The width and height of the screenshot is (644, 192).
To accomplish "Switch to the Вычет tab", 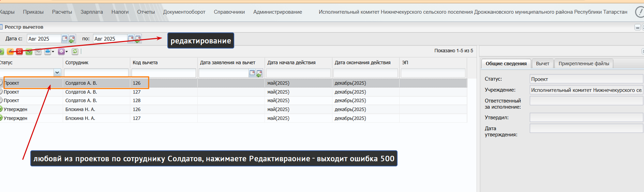I will click(542, 64).
